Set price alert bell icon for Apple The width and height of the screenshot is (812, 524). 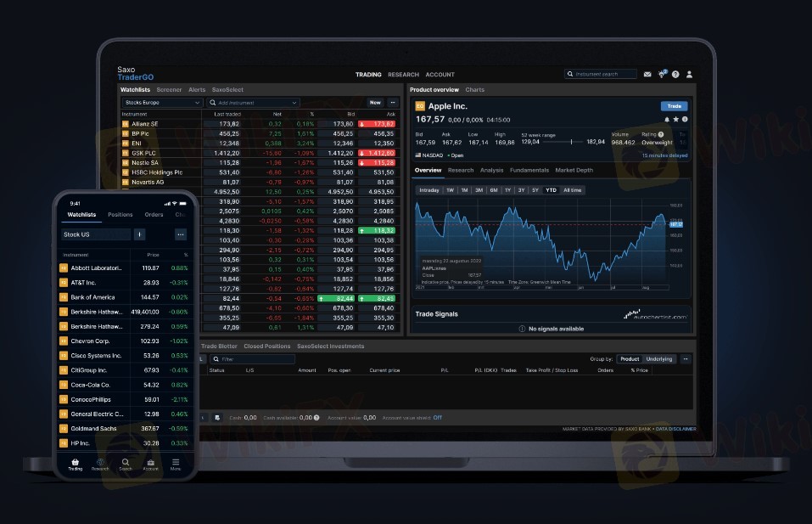click(x=666, y=119)
